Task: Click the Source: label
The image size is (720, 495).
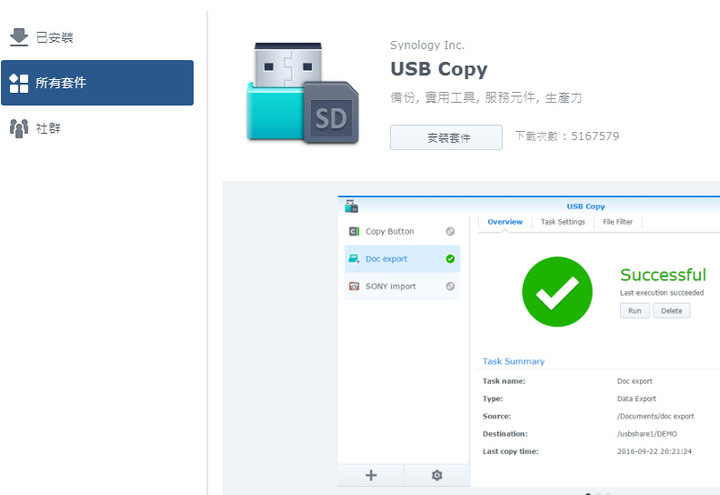Action: [x=496, y=416]
